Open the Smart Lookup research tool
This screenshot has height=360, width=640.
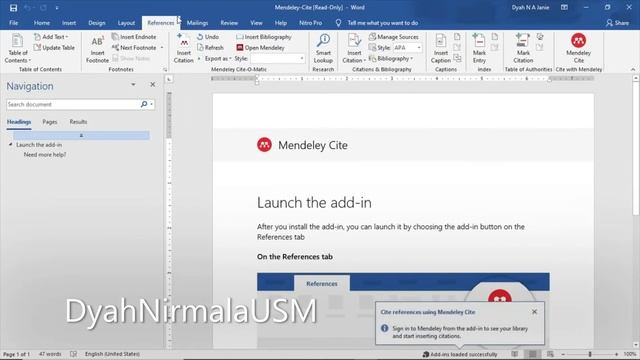click(x=323, y=49)
